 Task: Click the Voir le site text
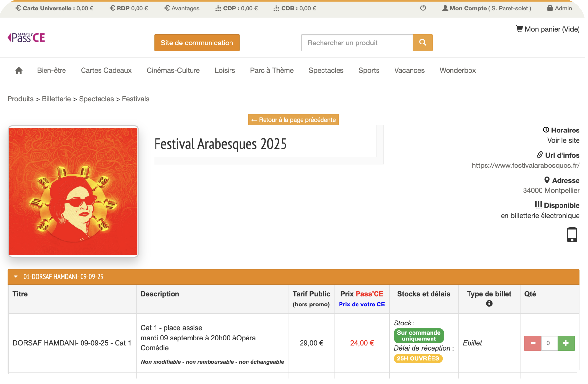point(563,140)
